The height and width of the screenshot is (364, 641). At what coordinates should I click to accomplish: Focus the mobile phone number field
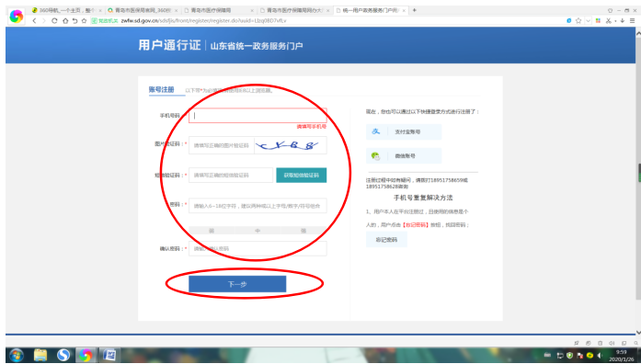(x=258, y=116)
